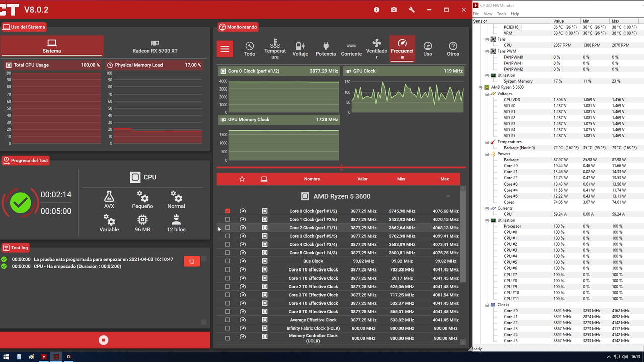Take a screenshot with the camera icon
This screenshot has height=362, width=644.
(x=394, y=10)
